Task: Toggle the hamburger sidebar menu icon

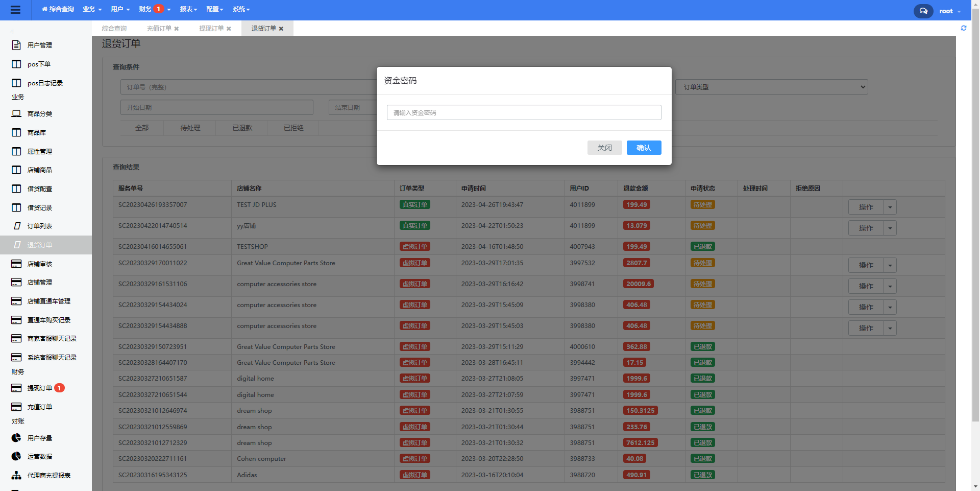Action: point(15,10)
